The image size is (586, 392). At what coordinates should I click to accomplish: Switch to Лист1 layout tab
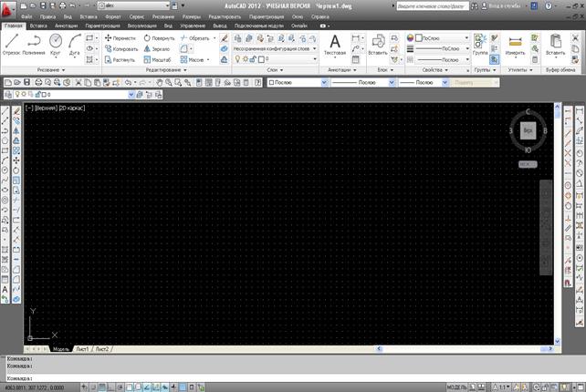pos(82,349)
